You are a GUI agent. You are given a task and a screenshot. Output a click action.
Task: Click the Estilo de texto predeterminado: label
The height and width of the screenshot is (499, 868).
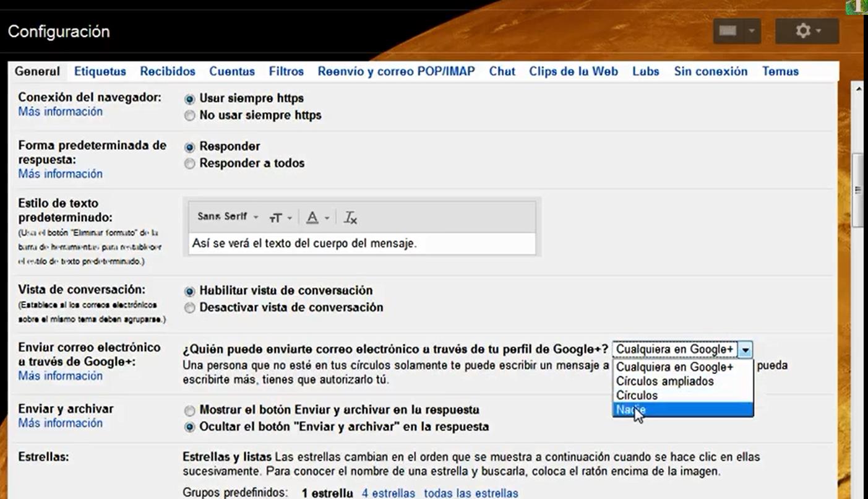coord(65,210)
